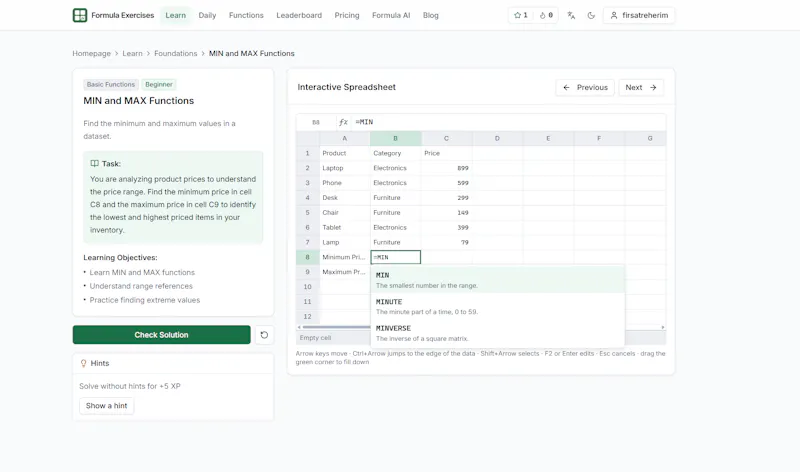Click the fx formula icon
Screen dimensions: 800x472
pos(343,122)
